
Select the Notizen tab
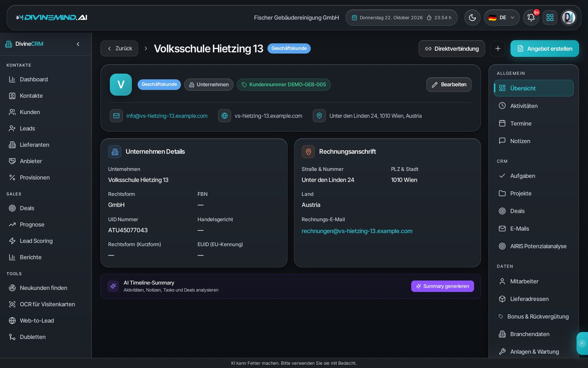[x=534, y=141]
